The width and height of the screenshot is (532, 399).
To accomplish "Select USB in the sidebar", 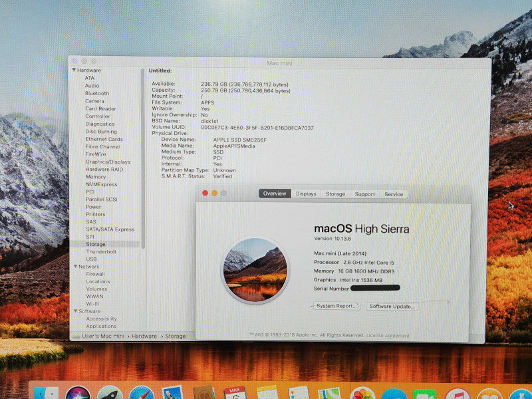I will [x=91, y=259].
